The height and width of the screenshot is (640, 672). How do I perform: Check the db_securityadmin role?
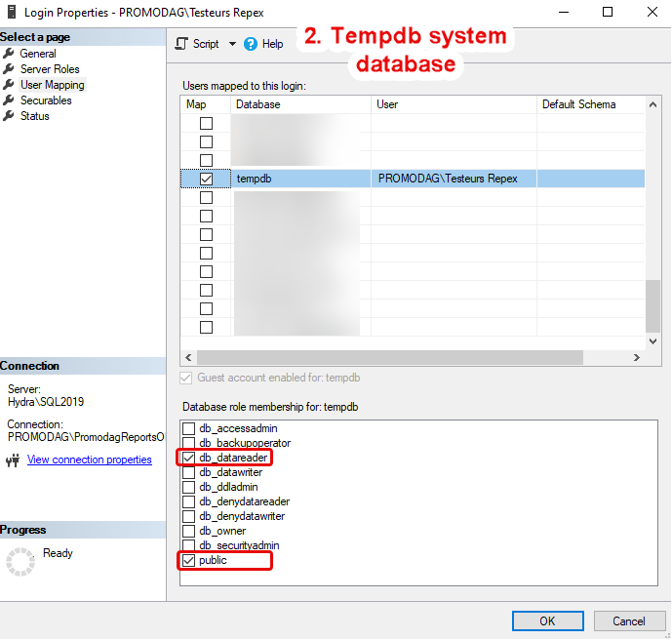pos(188,545)
